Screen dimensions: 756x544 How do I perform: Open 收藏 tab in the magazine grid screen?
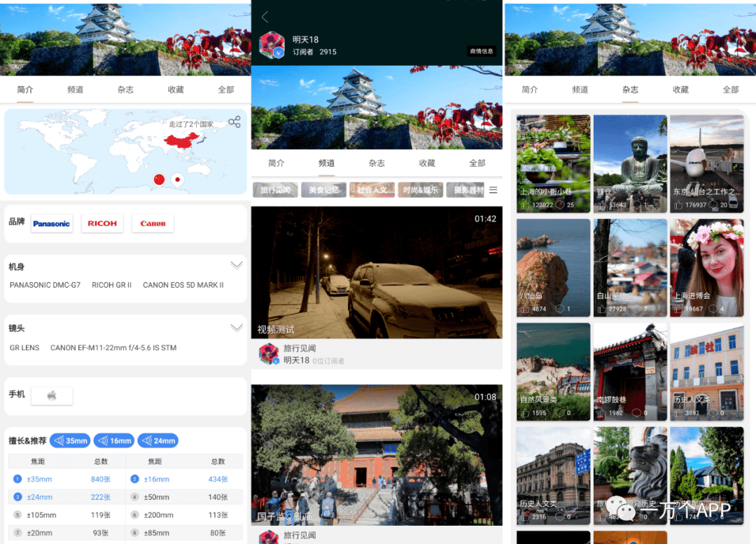click(x=680, y=90)
